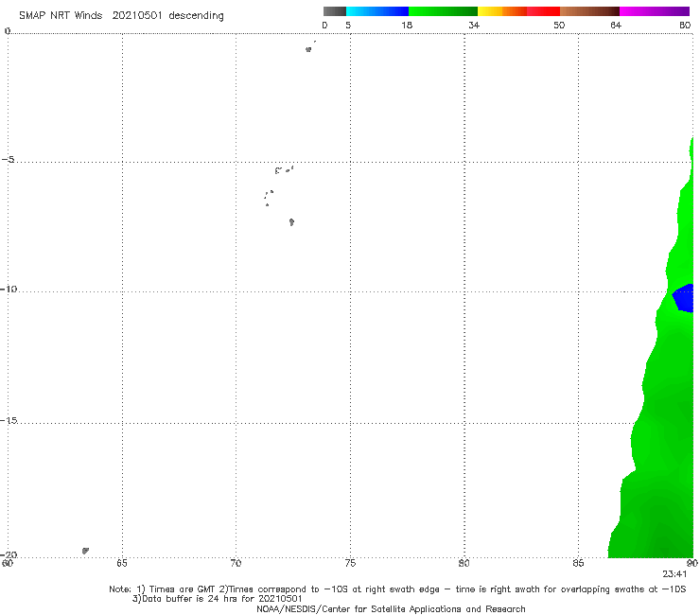Click the longitude label '70'
Image resolution: width=700 pixels, height=615 pixels.
pyautogui.click(x=236, y=563)
